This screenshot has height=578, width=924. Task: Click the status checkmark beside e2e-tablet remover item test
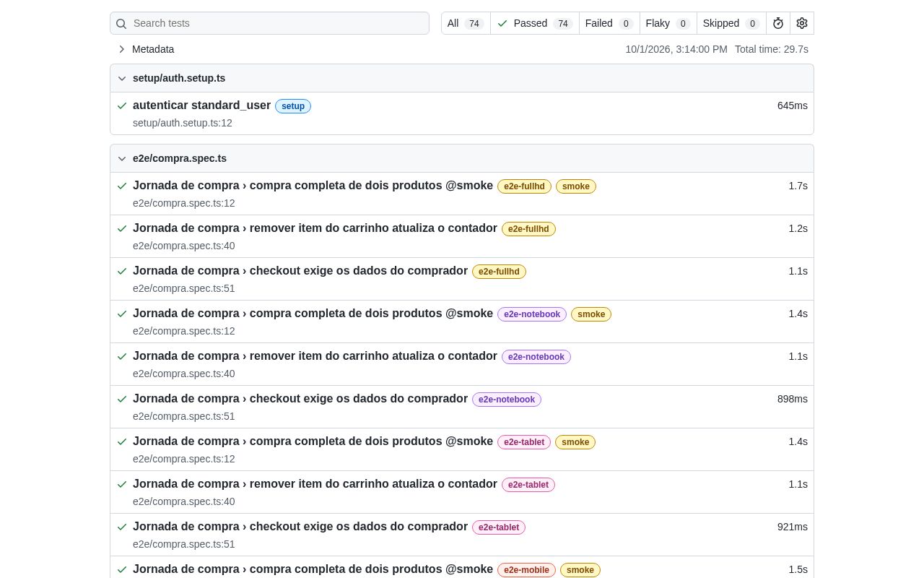point(122,484)
